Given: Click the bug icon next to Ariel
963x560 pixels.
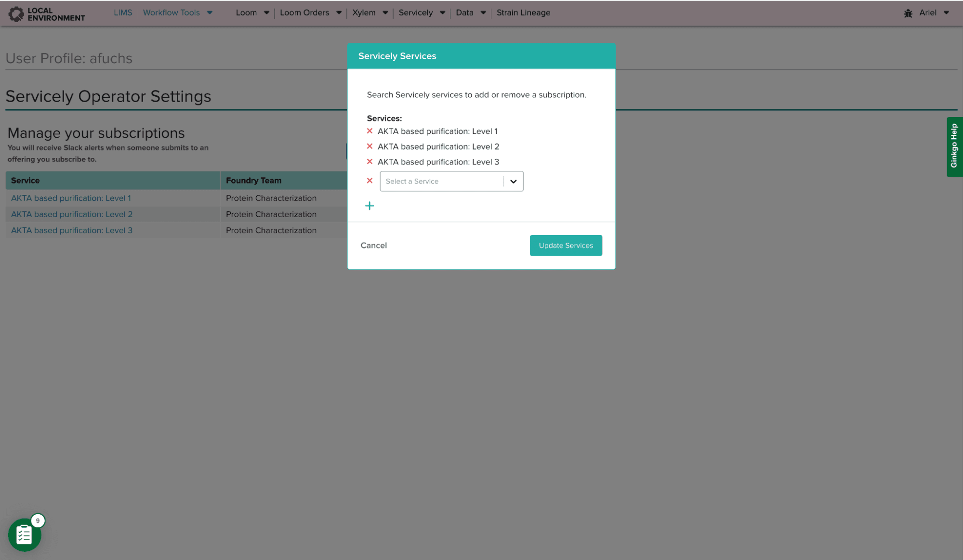Looking at the screenshot, I should pyautogui.click(x=908, y=13).
